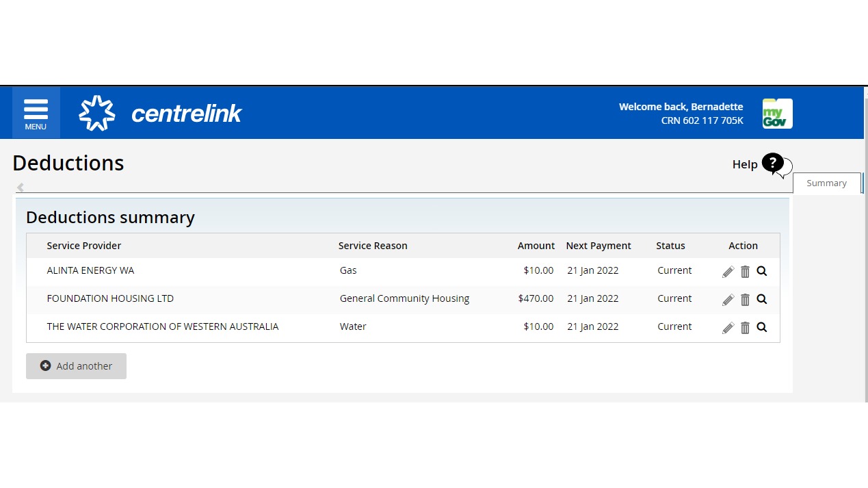Edit the Alinta Energy WA deduction
The width and height of the screenshot is (868, 488).
[x=728, y=272]
